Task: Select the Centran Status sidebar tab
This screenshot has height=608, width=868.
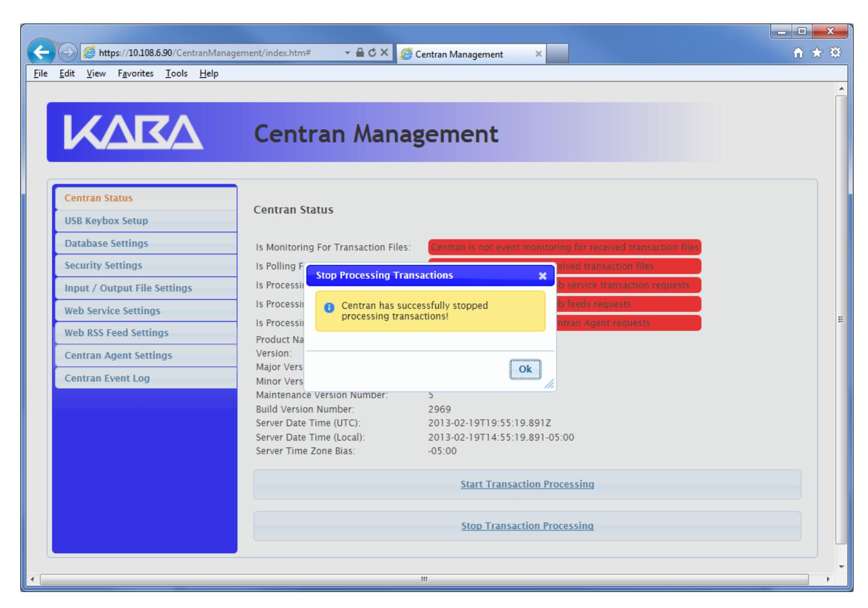Action: [146, 198]
